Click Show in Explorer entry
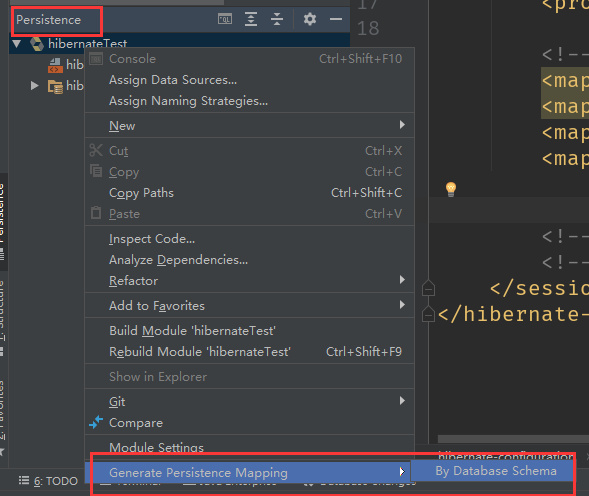589x496 pixels. (x=250, y=377)
